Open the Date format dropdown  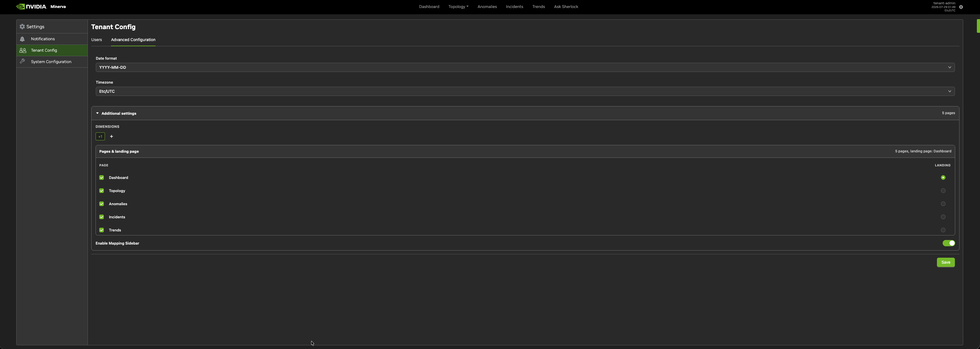[x=525, y=67]
